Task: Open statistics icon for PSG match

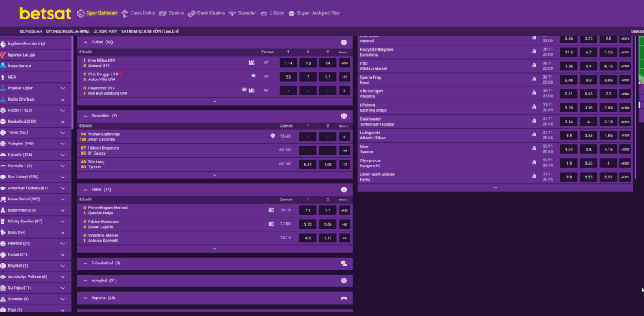Action: click(534, 65)
